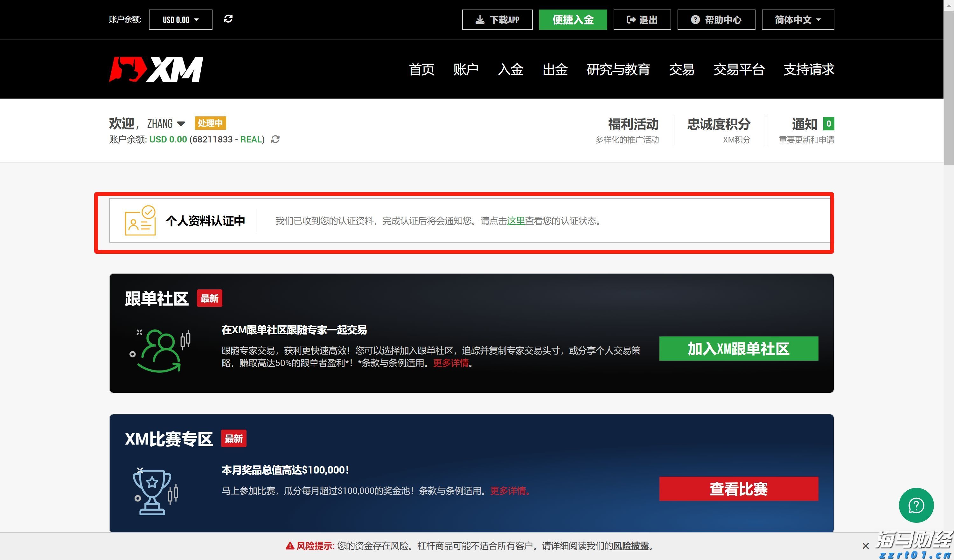Click the 查看比赛 red button
This screenshot has width=954, height=560.
(739, 488)
